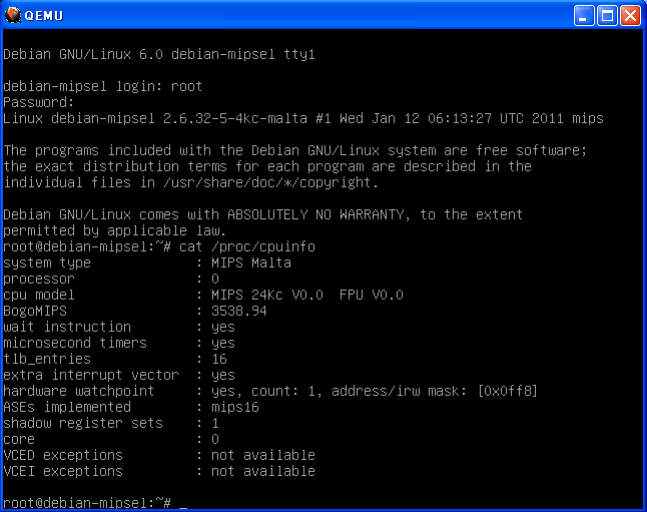Minimize the QEMU window

584,16
